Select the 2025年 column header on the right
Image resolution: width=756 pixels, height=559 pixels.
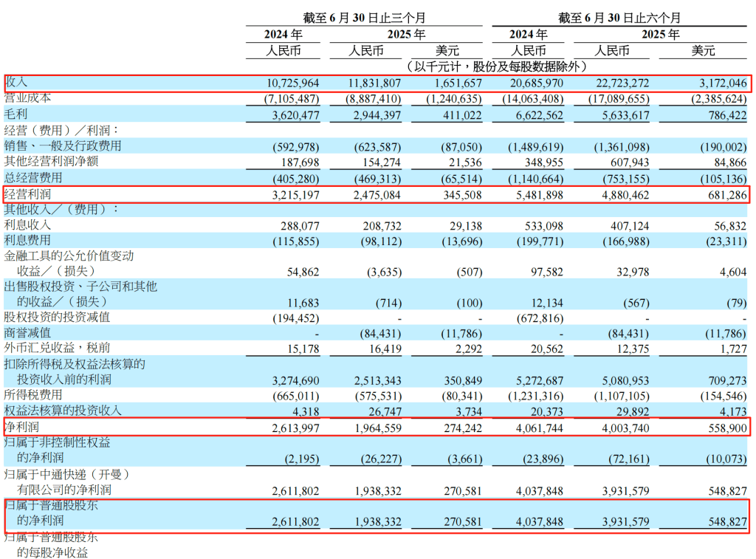(659, 33)
